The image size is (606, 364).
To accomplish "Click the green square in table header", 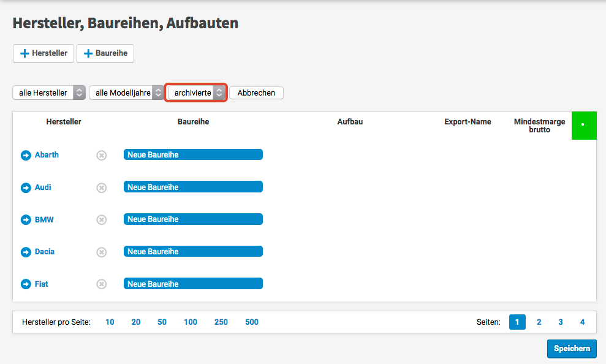I will (x=583, y=125).
